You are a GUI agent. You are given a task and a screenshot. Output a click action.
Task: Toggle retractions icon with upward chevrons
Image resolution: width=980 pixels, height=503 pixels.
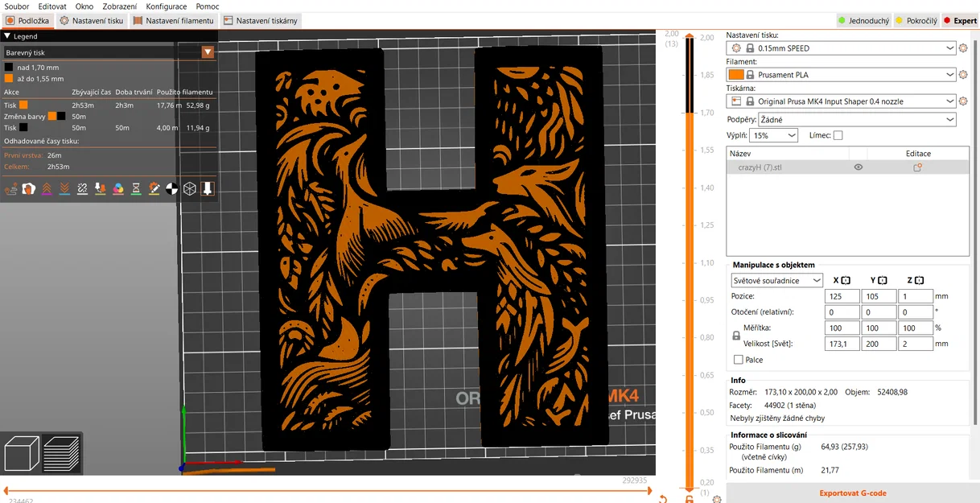pos(47,188)
